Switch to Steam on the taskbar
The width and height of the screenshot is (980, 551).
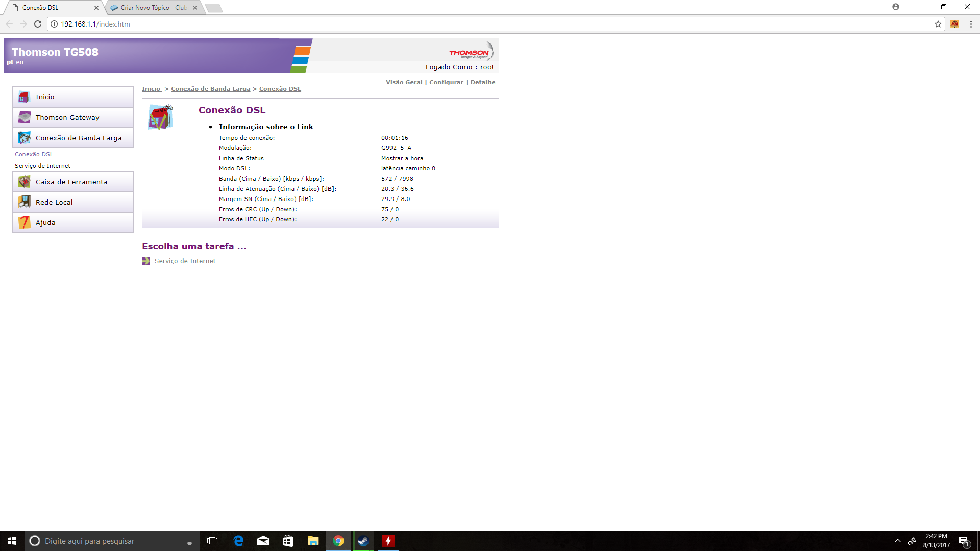pos(363,541)
